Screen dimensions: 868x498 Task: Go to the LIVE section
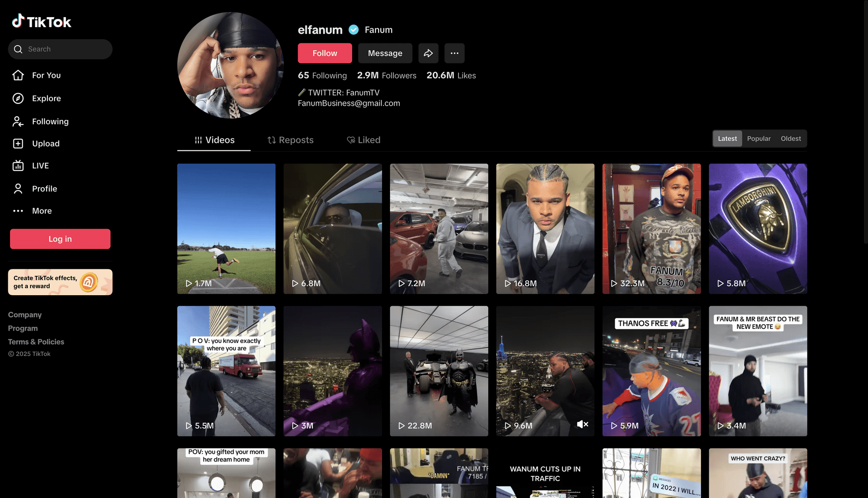(40, 166)
